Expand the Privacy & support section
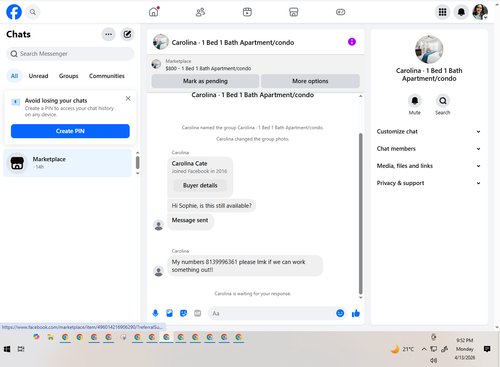500x367 pixels. pyautogui.click(x=429, y=183)
